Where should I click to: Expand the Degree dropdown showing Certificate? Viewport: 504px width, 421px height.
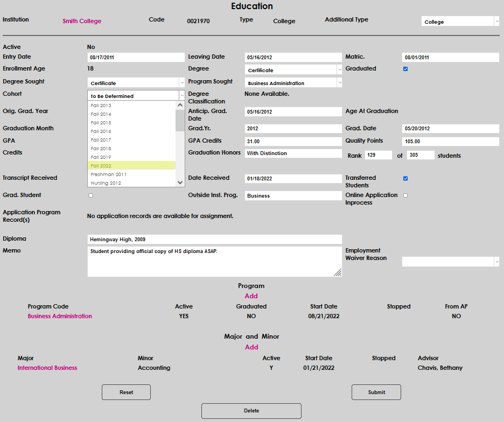click(x=293, y=70)
